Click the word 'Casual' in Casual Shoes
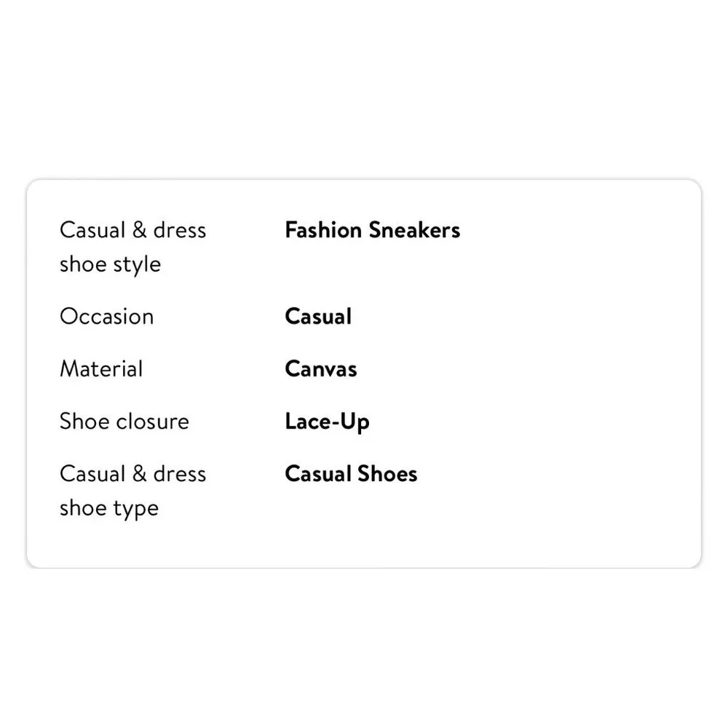 [x=318, y=474]
